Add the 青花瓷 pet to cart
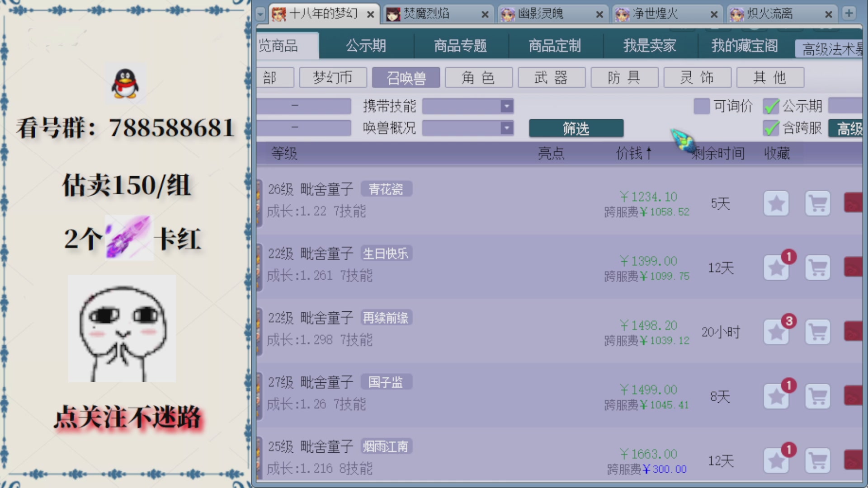Screen dimensions: 868x488 click(x=818, y=204)
